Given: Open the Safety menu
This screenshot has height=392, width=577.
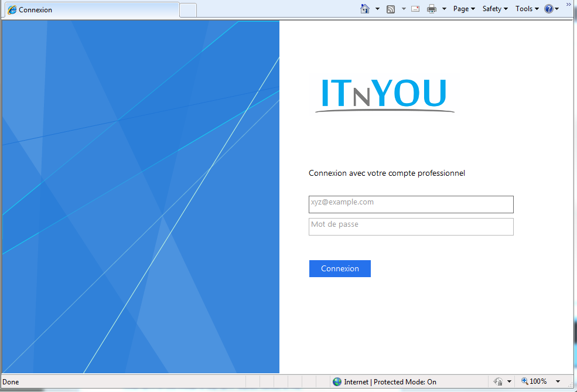Looking at the screenshot, I should click(x=495, y=9).
